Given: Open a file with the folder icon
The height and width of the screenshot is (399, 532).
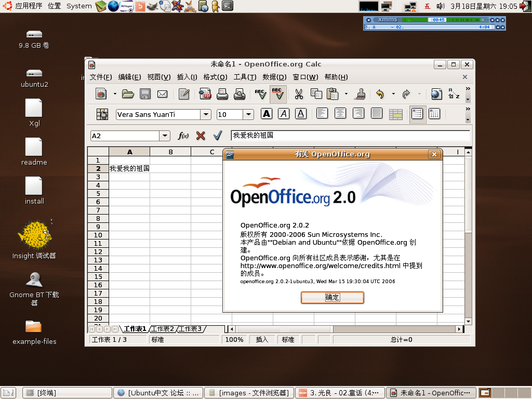Looking at the screenshot, I should pyautogui.click(x=128, y=94).
